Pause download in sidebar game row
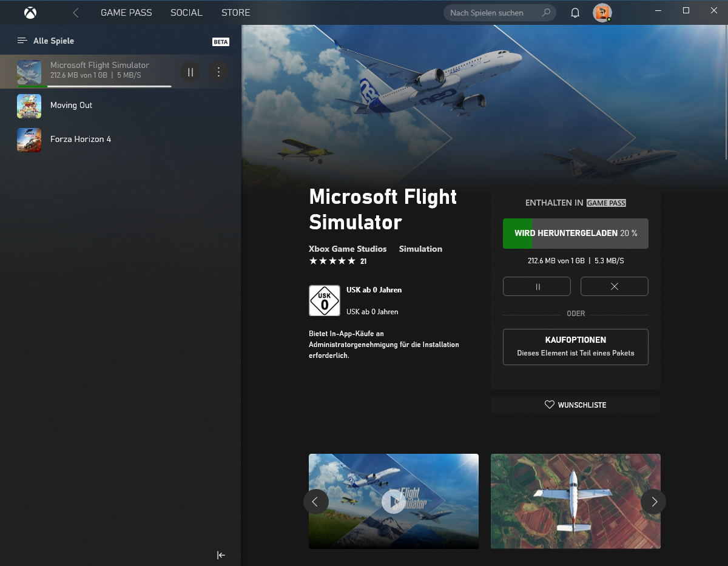The image size is (728, 566). 190,72
